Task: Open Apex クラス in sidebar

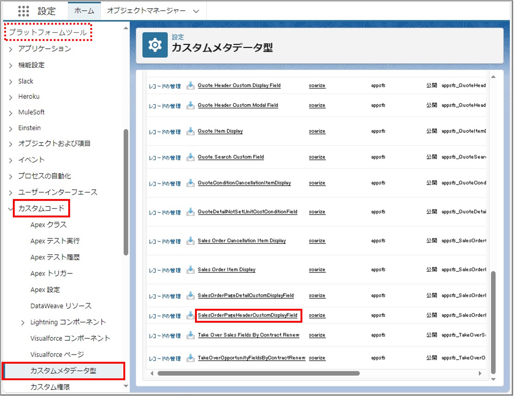Action: tap(49, 225)
